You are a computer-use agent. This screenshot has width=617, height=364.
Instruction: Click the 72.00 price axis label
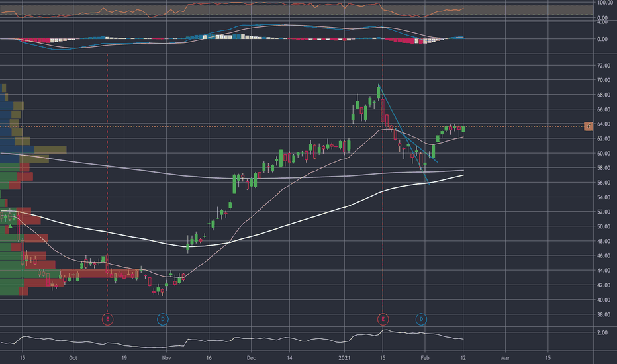pos(604,66)
